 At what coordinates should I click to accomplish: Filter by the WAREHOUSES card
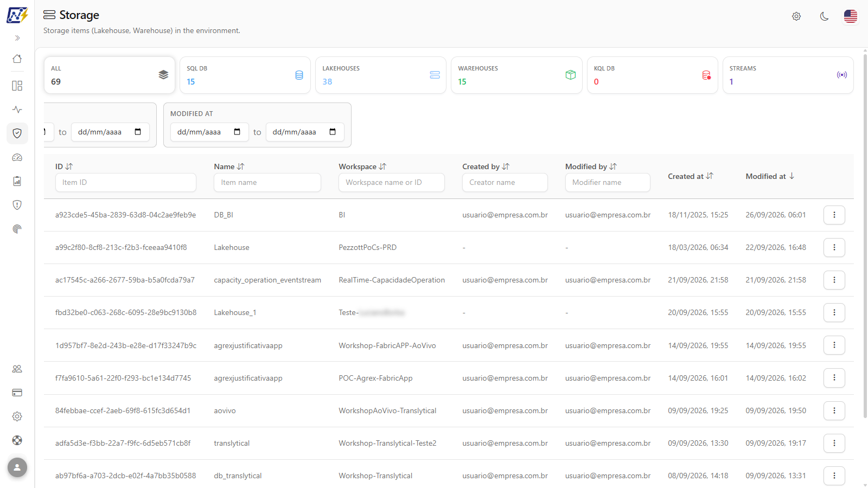coord(516,75)
